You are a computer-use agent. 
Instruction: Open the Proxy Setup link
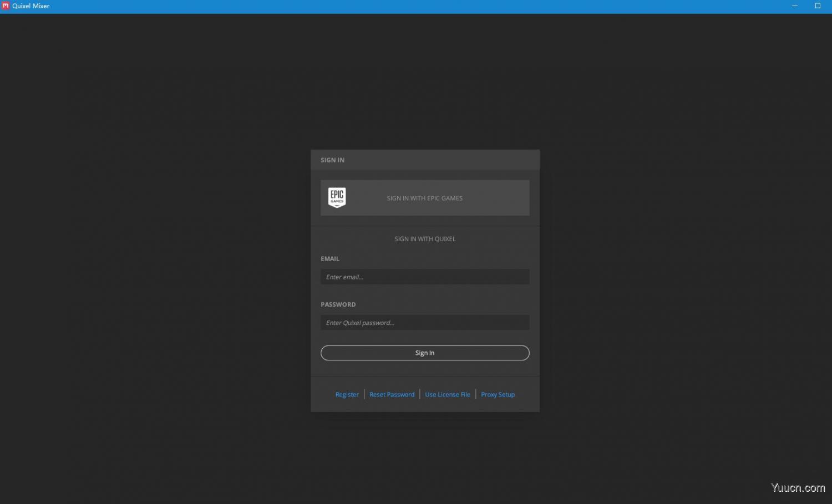(x=498, y=395)
